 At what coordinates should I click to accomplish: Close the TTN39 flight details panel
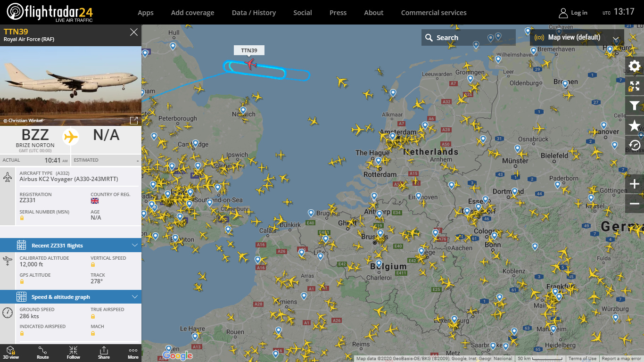point(134,32)
